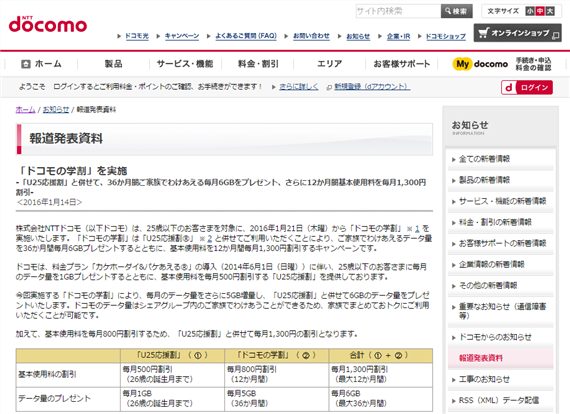
Task: Click the 新規登録 (dアカウント) link
Action: point(372,87)
